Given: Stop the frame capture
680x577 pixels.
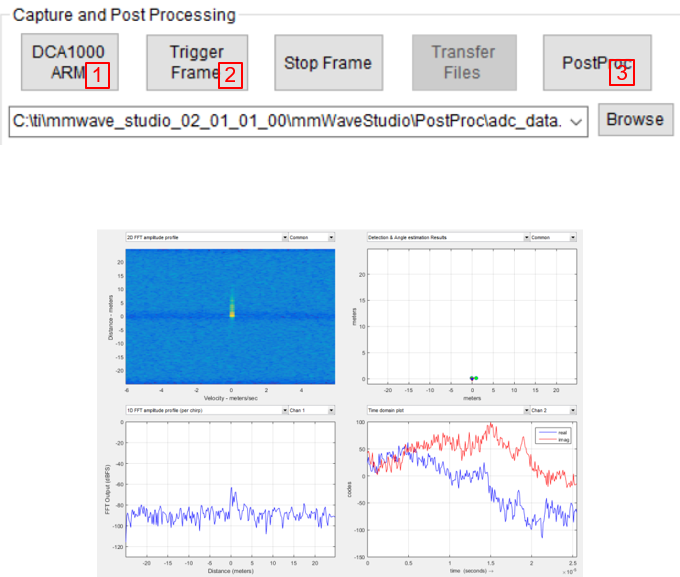Looking at the screenshot, I should point(327,63).
